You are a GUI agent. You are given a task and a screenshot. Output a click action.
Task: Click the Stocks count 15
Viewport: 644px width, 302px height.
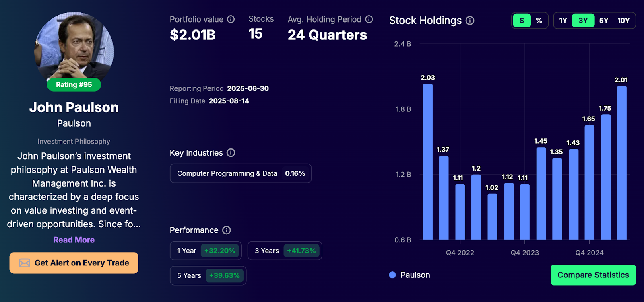pos(256,34)
